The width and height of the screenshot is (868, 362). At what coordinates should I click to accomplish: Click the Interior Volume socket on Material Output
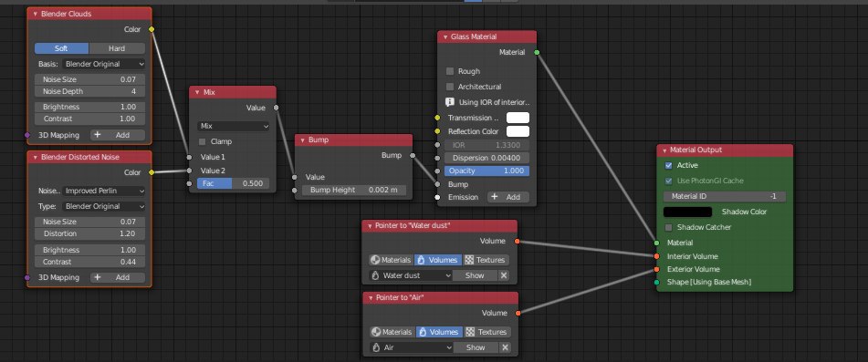click(656, 256)
